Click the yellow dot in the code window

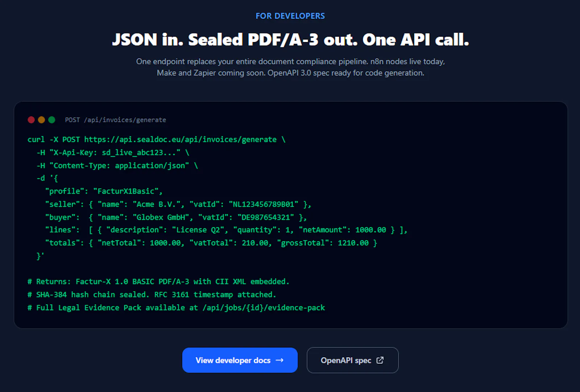(41, 120)
